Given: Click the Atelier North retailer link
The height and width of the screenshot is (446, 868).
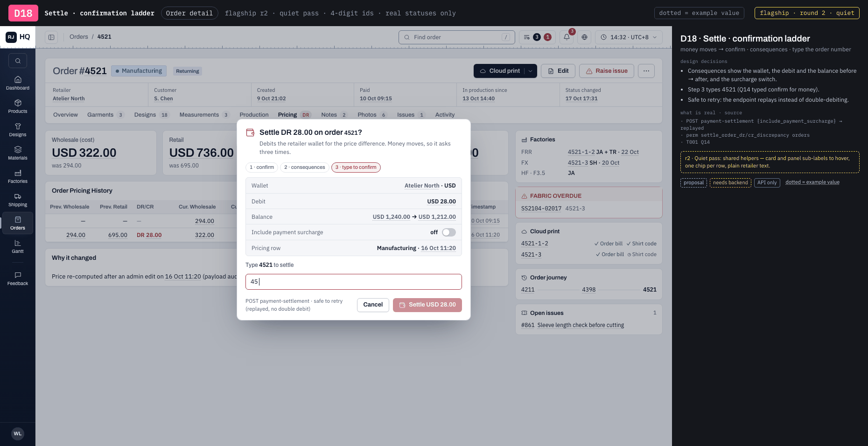Looking at the screenshot, I should pos(69,98).
